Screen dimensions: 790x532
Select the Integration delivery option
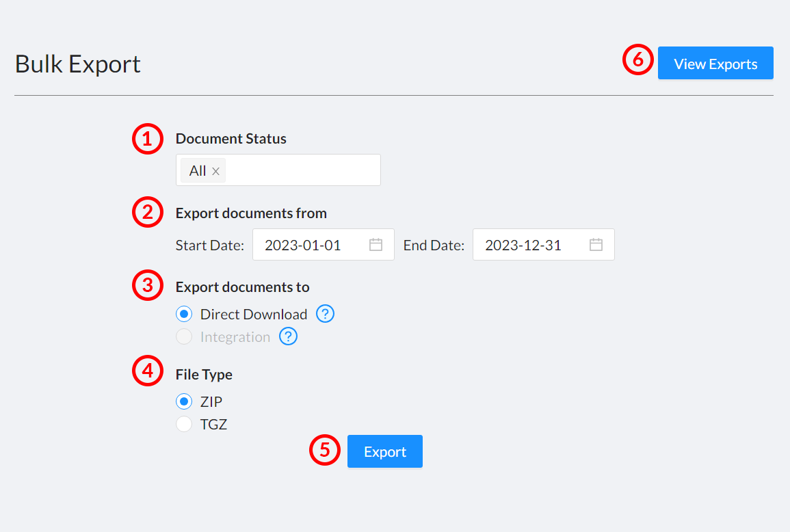(x=183, y=336)
